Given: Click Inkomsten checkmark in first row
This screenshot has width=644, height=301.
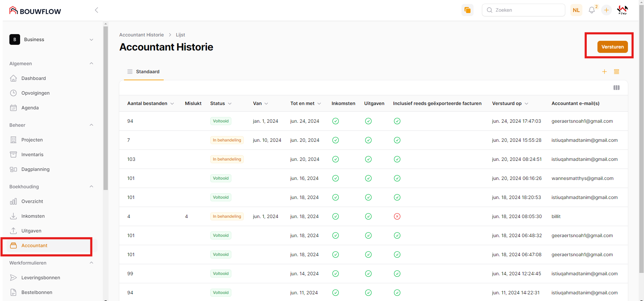Looking at the screenshot, I should pos(335,121).
